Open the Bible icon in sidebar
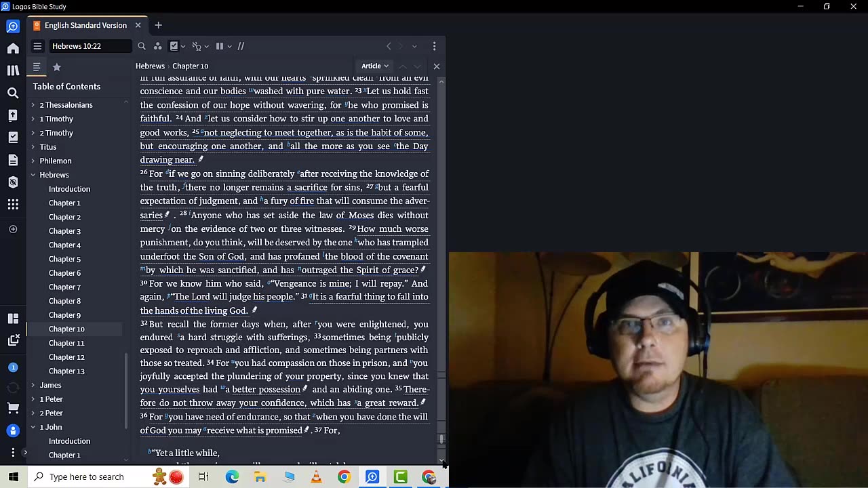The height and width of the screenshot is (488, 868). pos(13,115)
